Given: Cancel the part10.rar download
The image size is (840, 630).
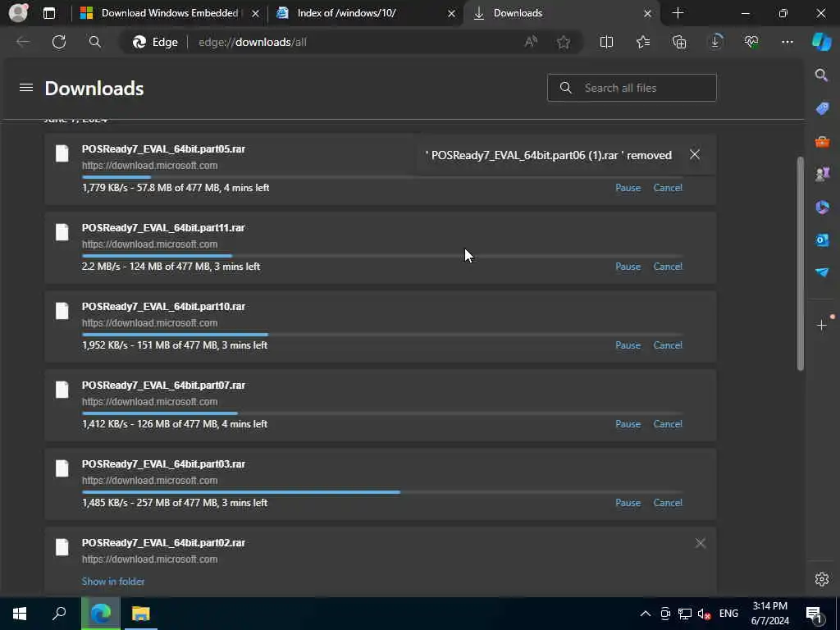Looking at the screenshot, I should [x=668, y=345].
